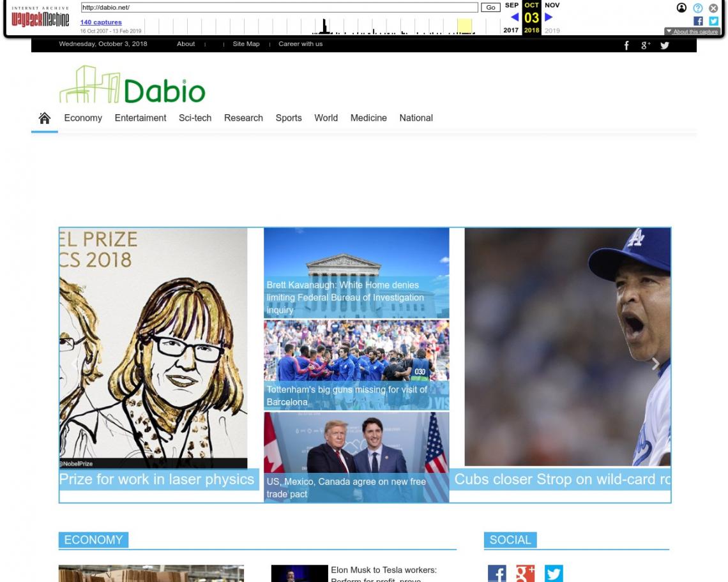Open US, Mexico, Canada trade pact article
Viewport: 728px width, 582px height.
point(346,488)
